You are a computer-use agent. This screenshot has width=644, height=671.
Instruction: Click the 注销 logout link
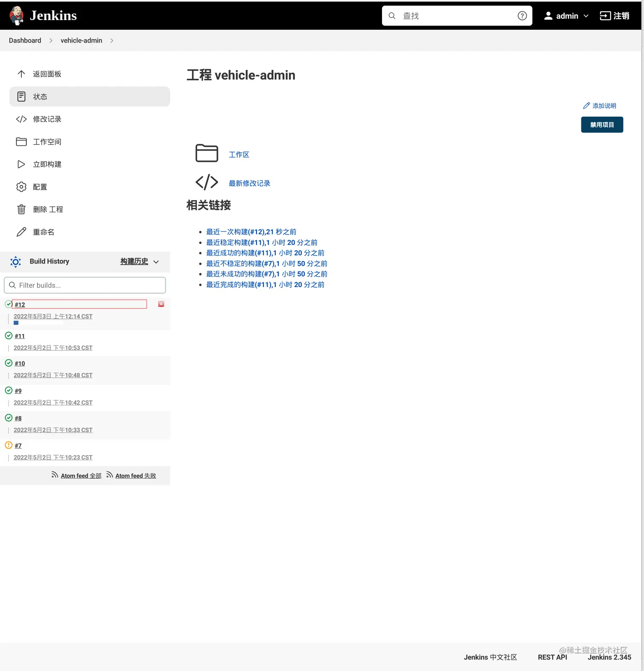[614, 16]
